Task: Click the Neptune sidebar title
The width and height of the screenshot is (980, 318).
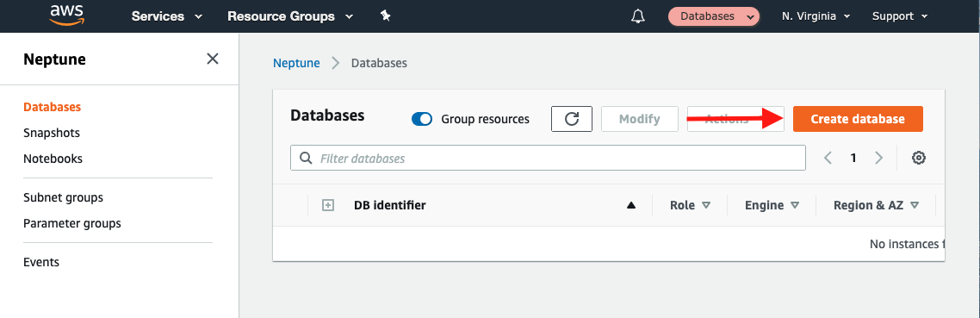Action: click(x=54, y=59)
